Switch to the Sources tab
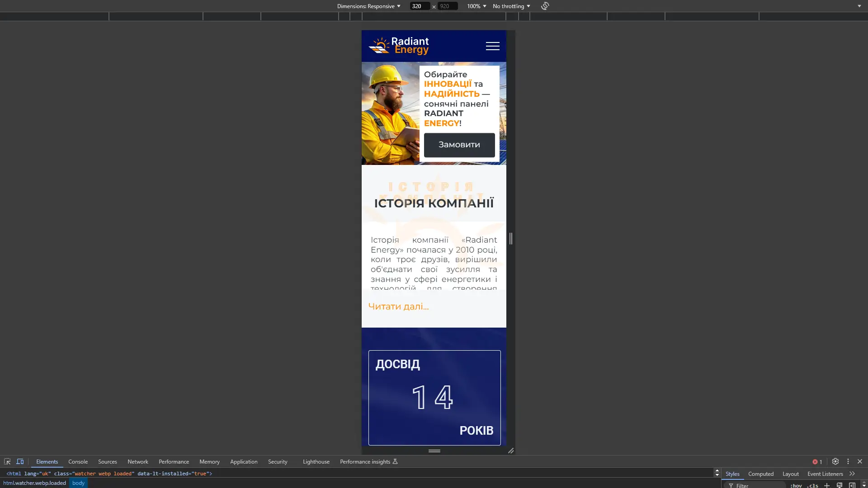Image resolution: width=868 pixels, height=488 pixels. [108, 461]
